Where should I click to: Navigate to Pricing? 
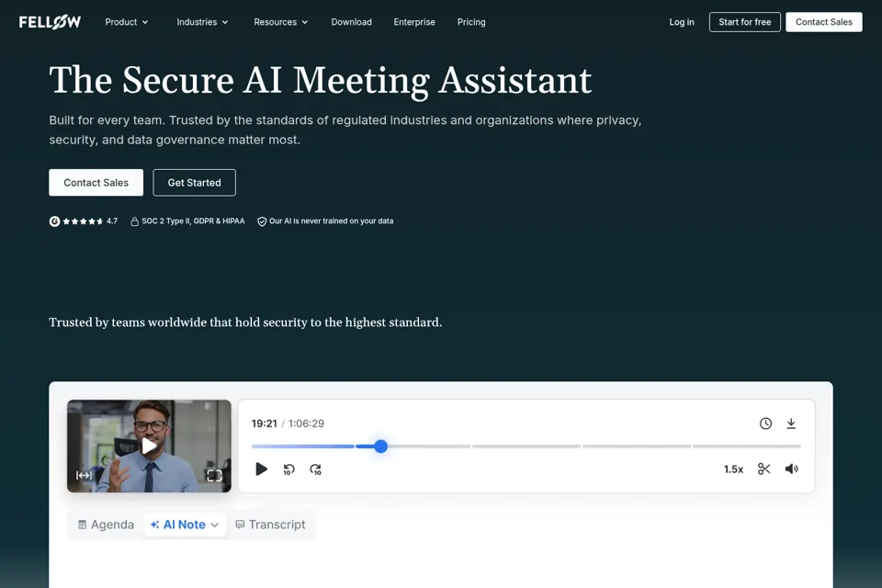click(x=471, y=22)
